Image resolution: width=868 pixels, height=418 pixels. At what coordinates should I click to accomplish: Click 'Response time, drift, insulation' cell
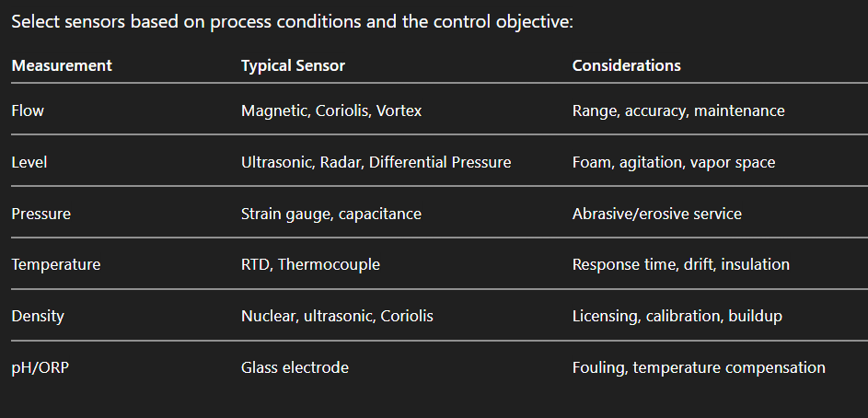tap(681, 264)
